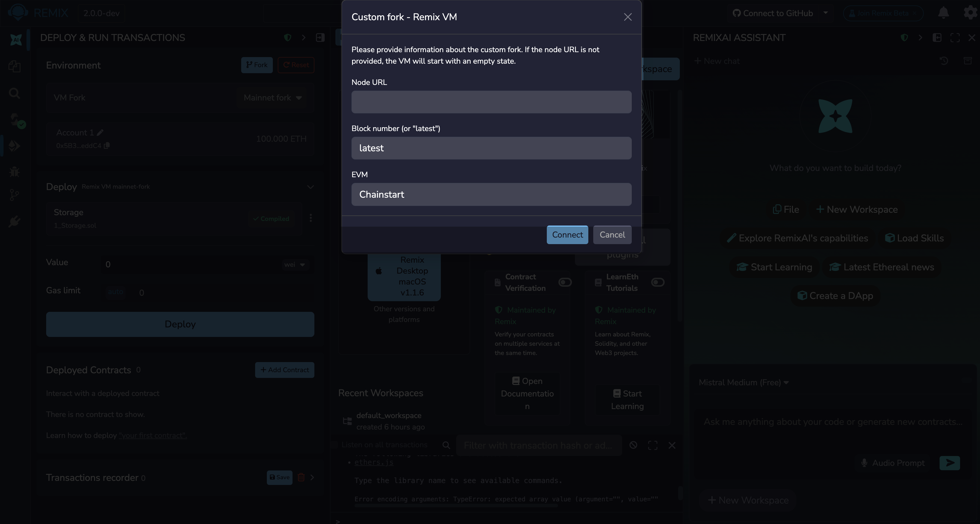Screen dimensions: 980x524
Task: Click Remix Desktop macOS download button
Action: [404, 276]
